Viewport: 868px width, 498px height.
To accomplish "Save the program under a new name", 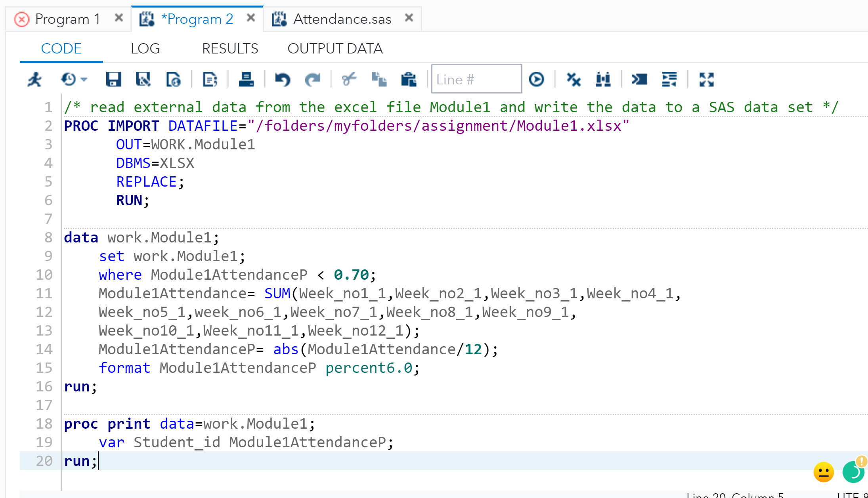I will coord(143,79).
